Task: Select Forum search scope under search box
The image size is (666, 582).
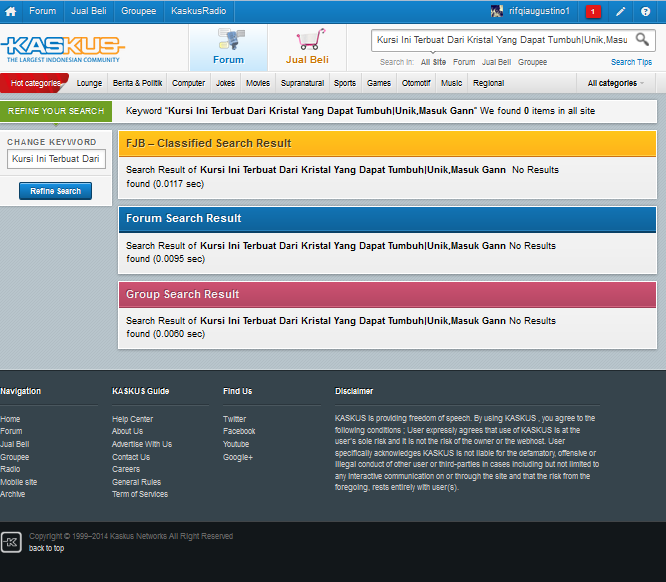Action: (464, 62)
